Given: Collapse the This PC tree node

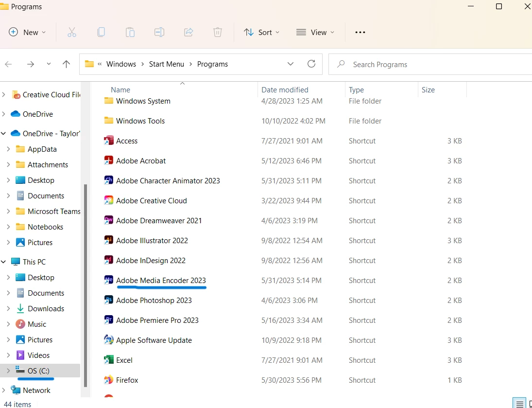Looking at the screenshot, I should (x=3, y=262).
